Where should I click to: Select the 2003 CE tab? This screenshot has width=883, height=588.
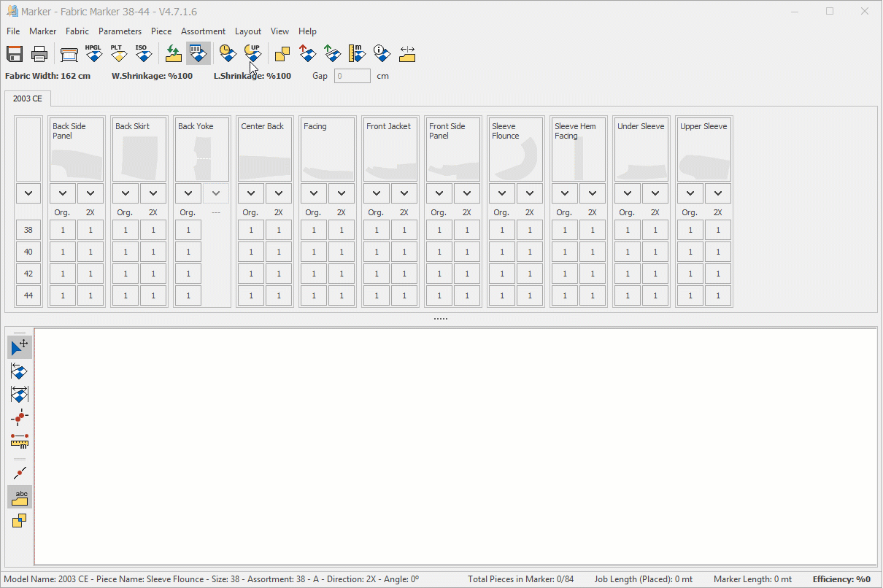coord(28,98)
